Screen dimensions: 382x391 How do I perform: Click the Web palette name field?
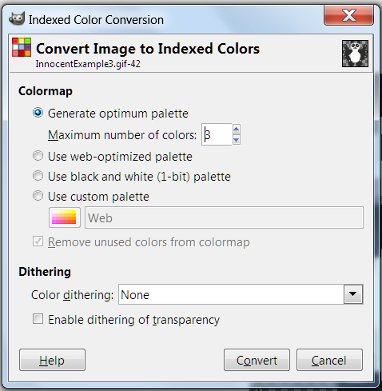[x=224, y=218]
